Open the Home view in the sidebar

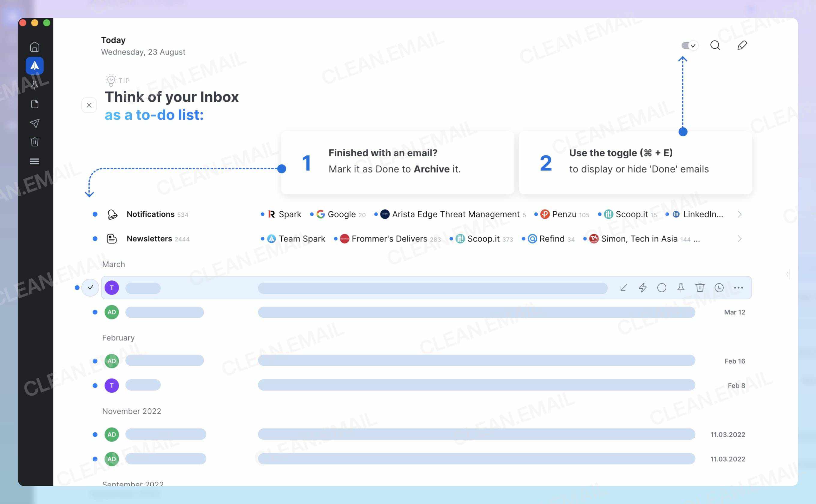[35, 47]
